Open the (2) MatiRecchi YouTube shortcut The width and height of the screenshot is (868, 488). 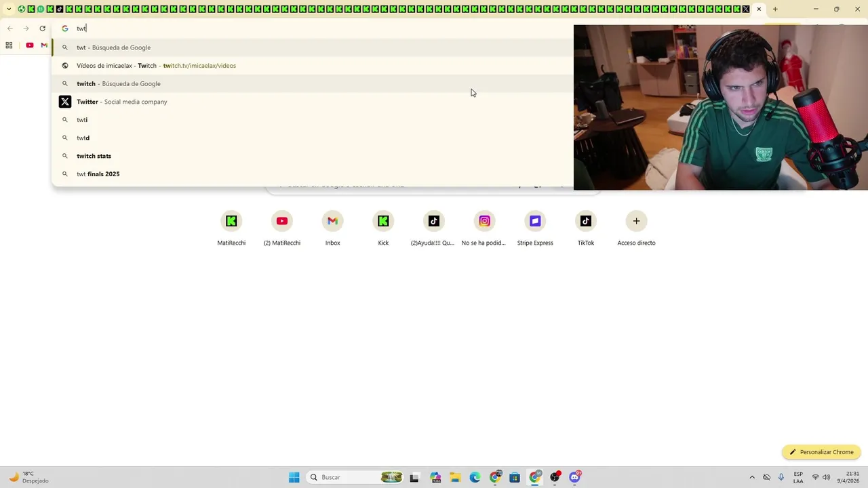pyautogui.click(x=282, y=228)
